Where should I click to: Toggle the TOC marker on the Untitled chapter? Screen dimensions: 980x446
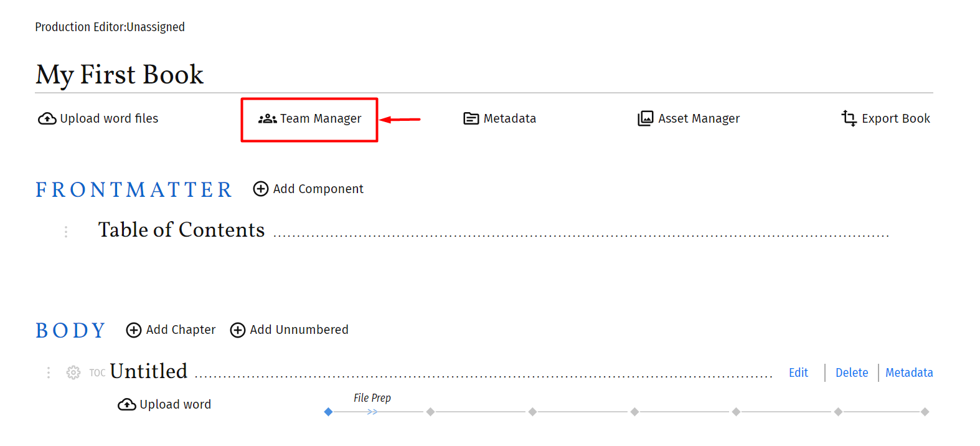click(97, 373)
